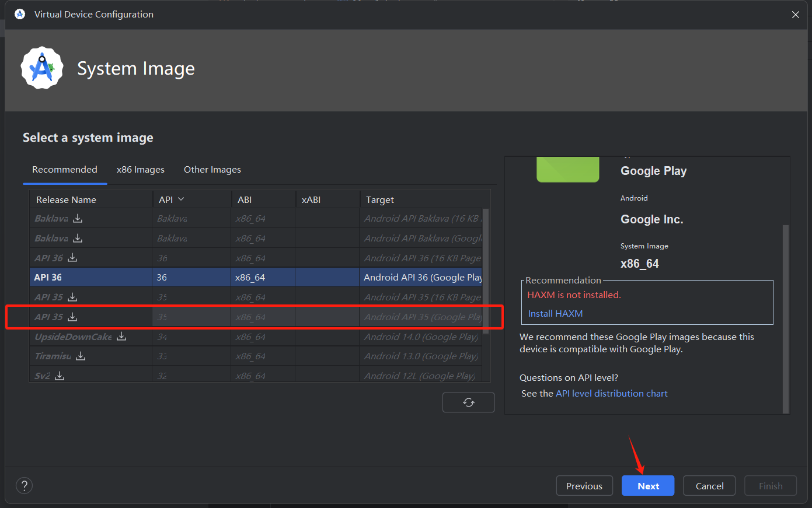Open the x86 Images tab
812x508 pixels.
pyautogui.click(x=141, y=170)
